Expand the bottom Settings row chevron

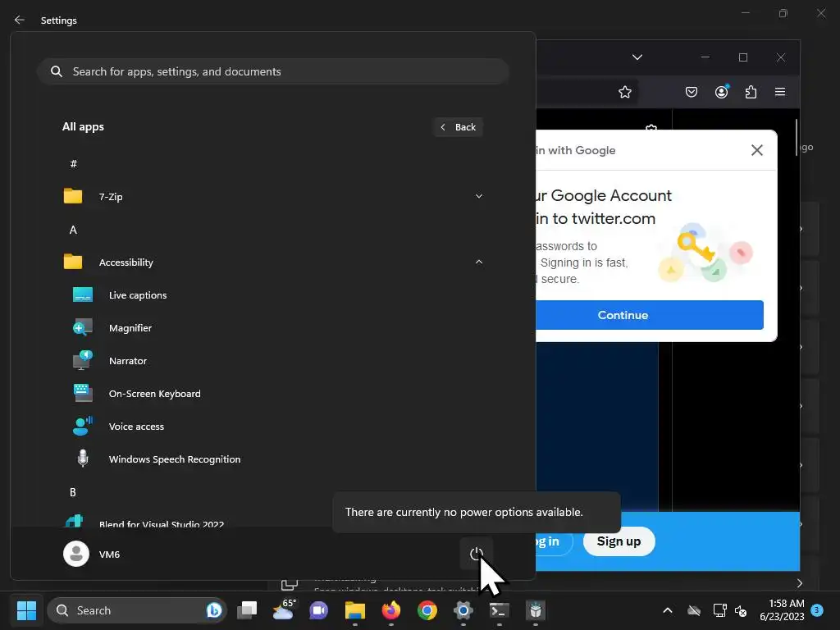(800, 583)
